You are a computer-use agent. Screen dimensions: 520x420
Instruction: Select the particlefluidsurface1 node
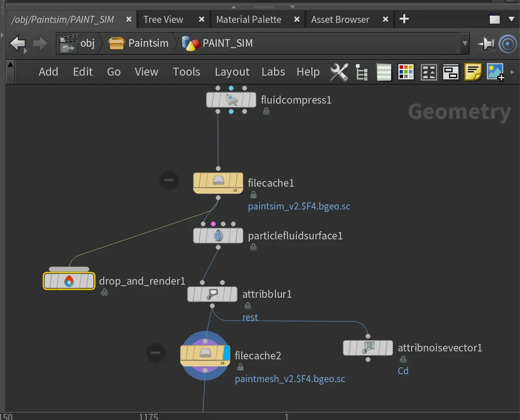218,236
